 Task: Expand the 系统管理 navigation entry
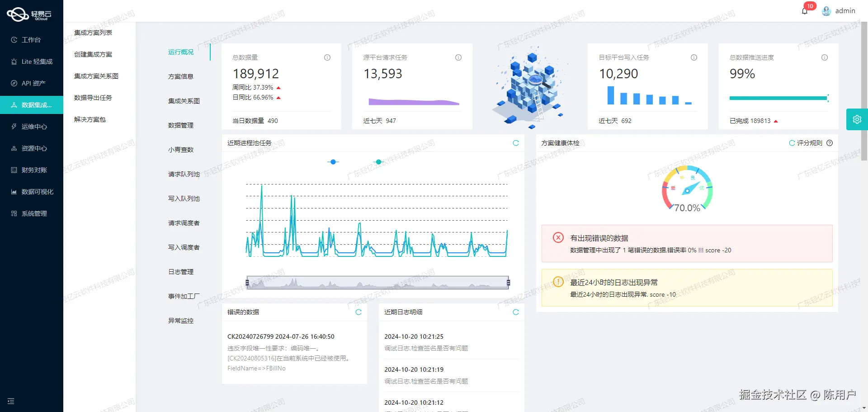(x=32, y=213)
